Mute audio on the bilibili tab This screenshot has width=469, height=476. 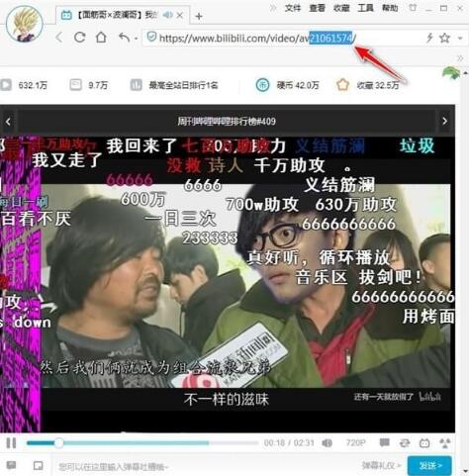coord(168,15)
